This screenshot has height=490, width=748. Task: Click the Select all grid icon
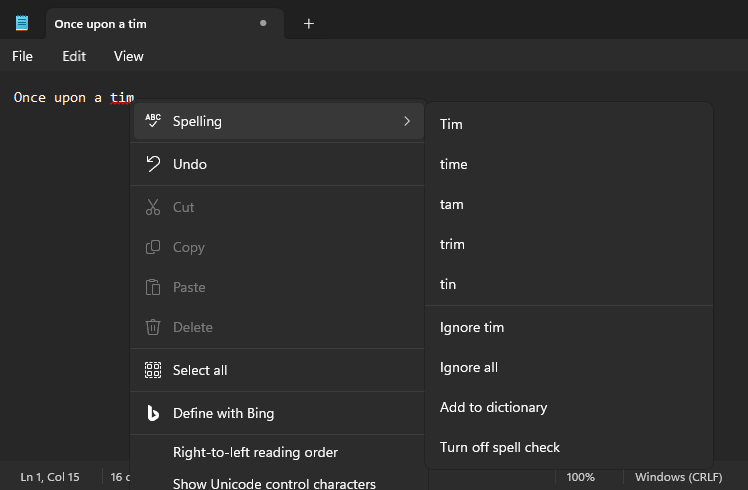point(153,370)
